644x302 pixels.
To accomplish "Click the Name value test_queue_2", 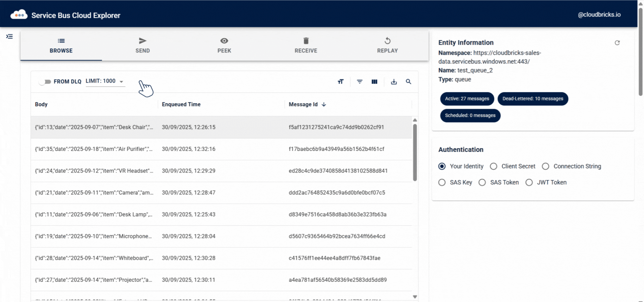I will 475,70.
